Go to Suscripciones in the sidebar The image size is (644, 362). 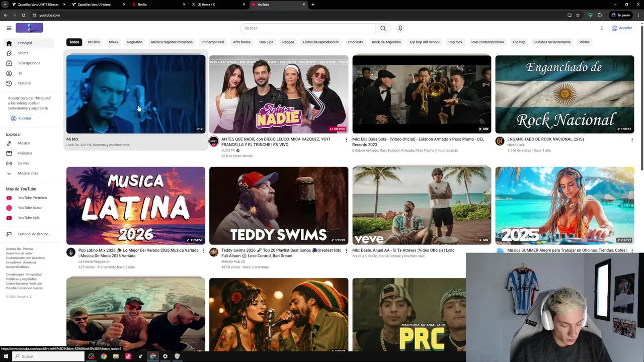click(x=30, y=63)
